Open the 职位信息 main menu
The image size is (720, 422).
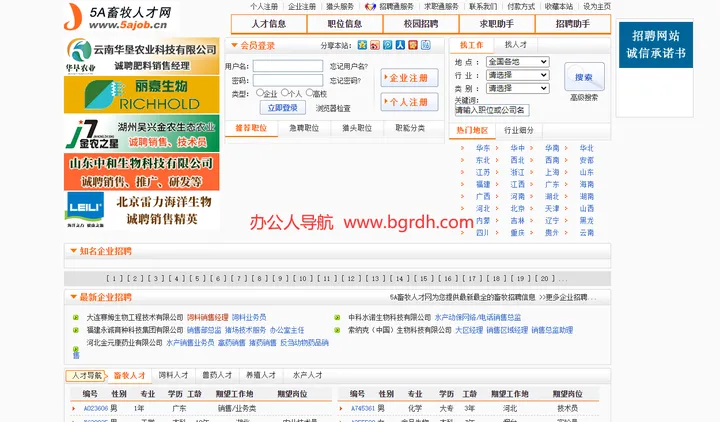345,24
